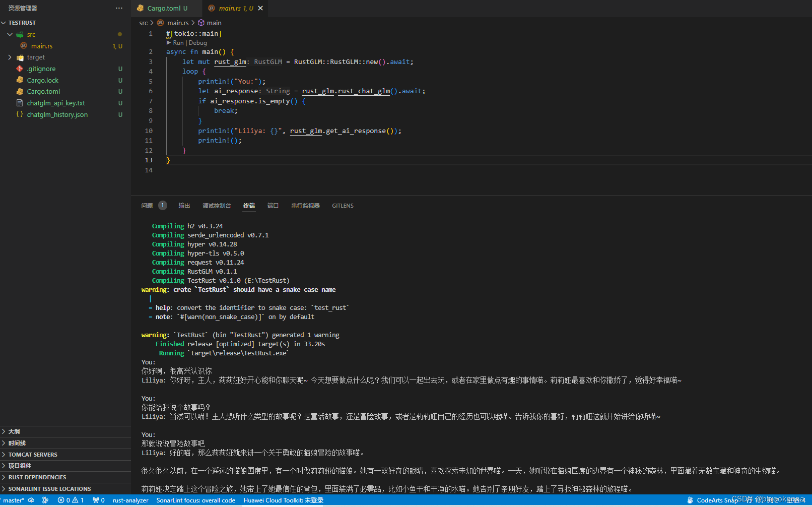The width and height of the screenshot is (812, 507).
Task: Click rust-analyzer status item
Action: coord(130,500)
